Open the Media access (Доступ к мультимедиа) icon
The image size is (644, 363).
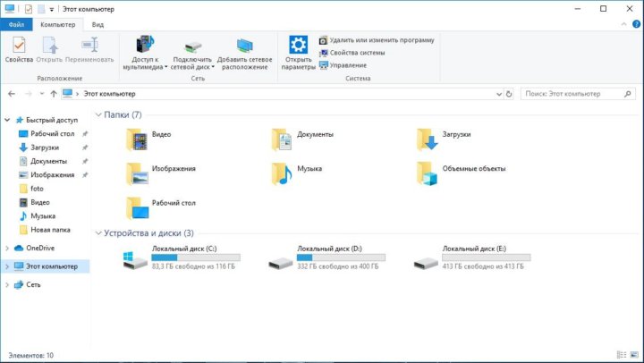(145, 47)
